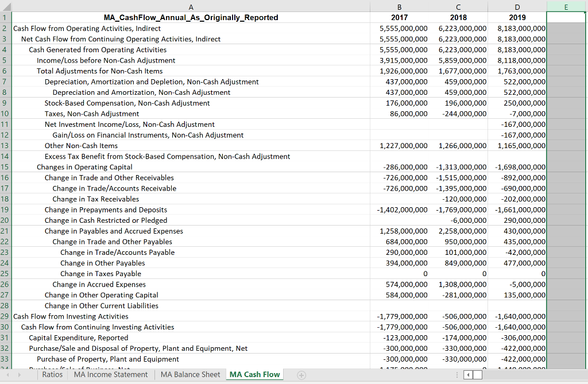Click the New Sheet plus icon
588x384 pixels.
(301, 374)
